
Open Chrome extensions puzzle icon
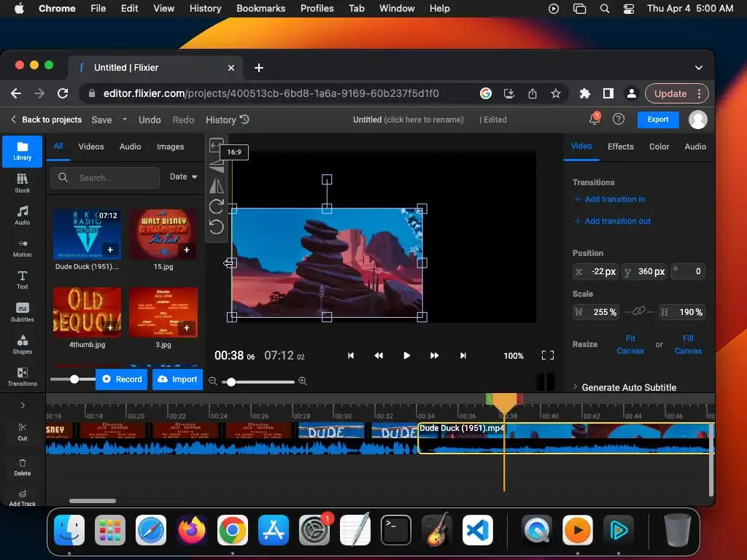pyautogui.click(x=584, y=93)
